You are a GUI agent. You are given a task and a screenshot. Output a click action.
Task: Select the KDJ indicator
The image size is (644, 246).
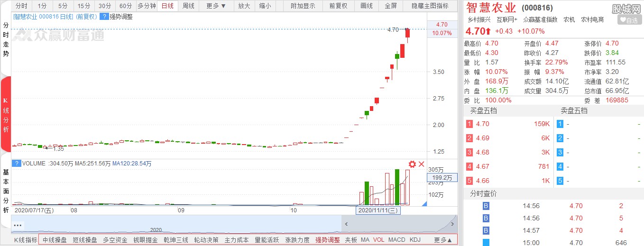pyautogui.click(x=415, y=240)
